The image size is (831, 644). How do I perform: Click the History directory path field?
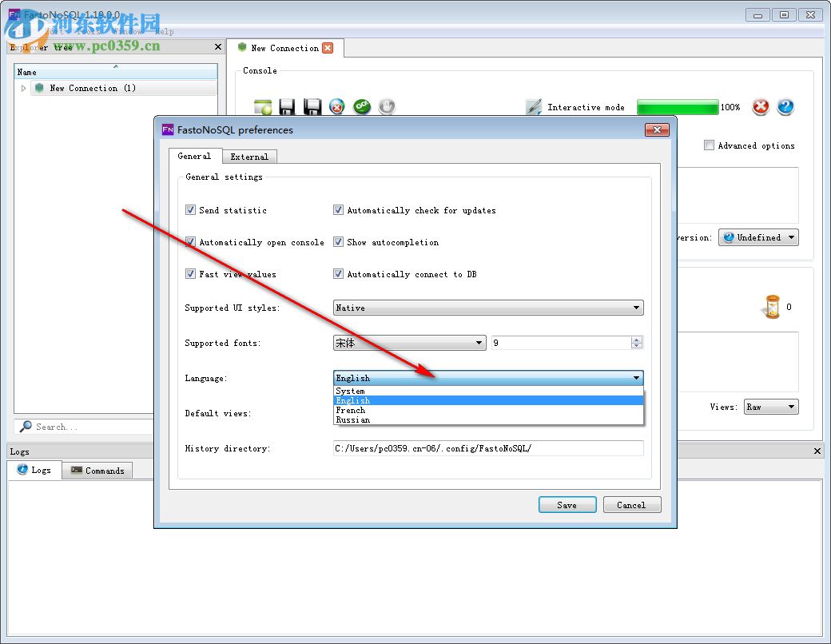pyautogui.click(x=488, y=448)
